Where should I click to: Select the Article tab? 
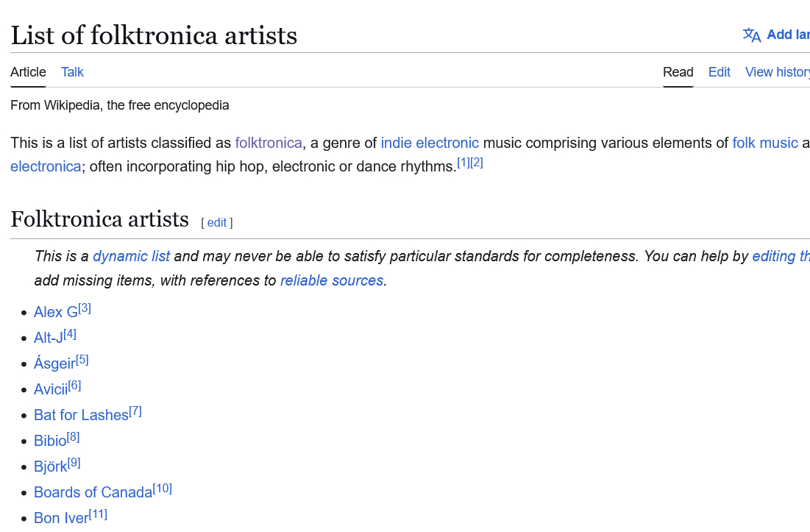pyautogui.click(x=28, y=72)
